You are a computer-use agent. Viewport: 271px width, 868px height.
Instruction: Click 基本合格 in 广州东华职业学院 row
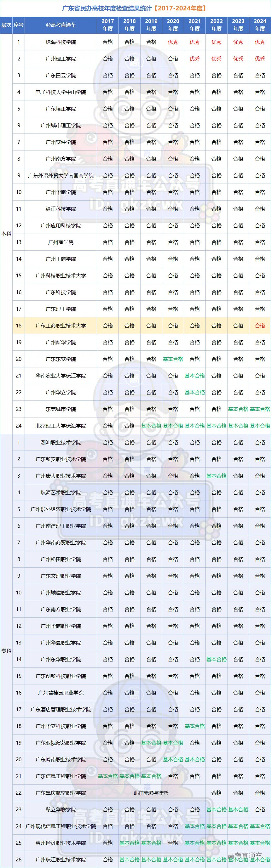(216, 659)
